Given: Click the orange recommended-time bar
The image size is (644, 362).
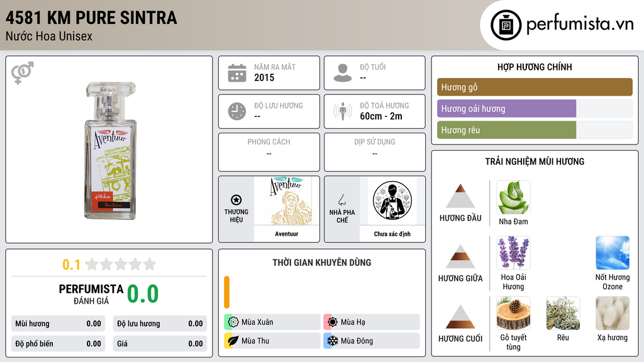Looking at the screenshot, I should (x=226, y=292).
